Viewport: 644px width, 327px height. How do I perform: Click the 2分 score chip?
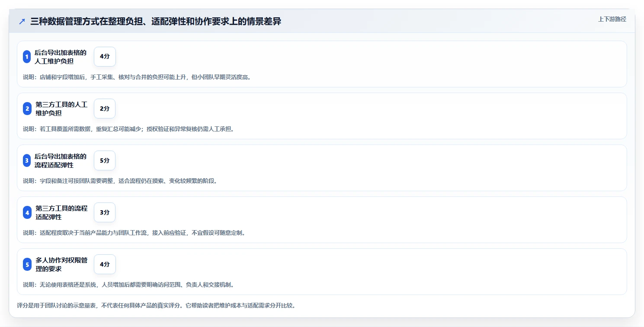point(105,109)
